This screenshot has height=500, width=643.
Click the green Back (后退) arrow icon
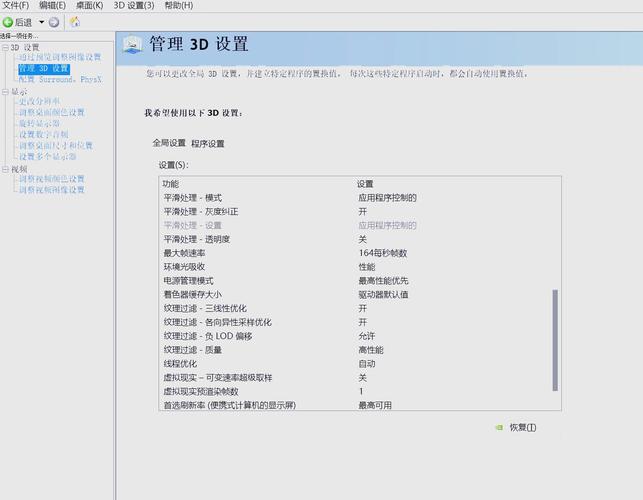7,22
